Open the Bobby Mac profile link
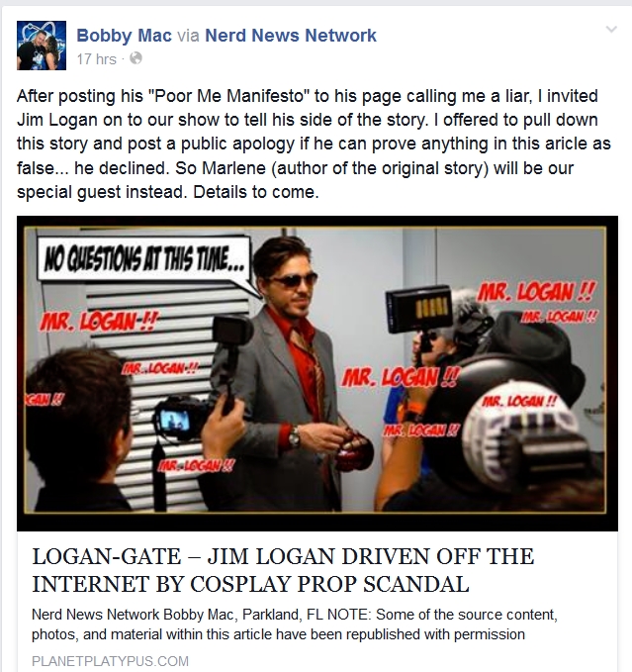632x672 pixels. click(125, 36)
